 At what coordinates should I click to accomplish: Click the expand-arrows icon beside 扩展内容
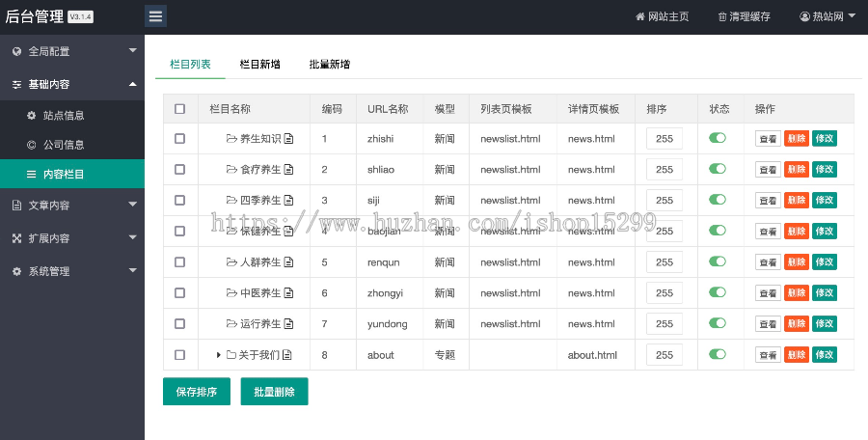(16, 238)
